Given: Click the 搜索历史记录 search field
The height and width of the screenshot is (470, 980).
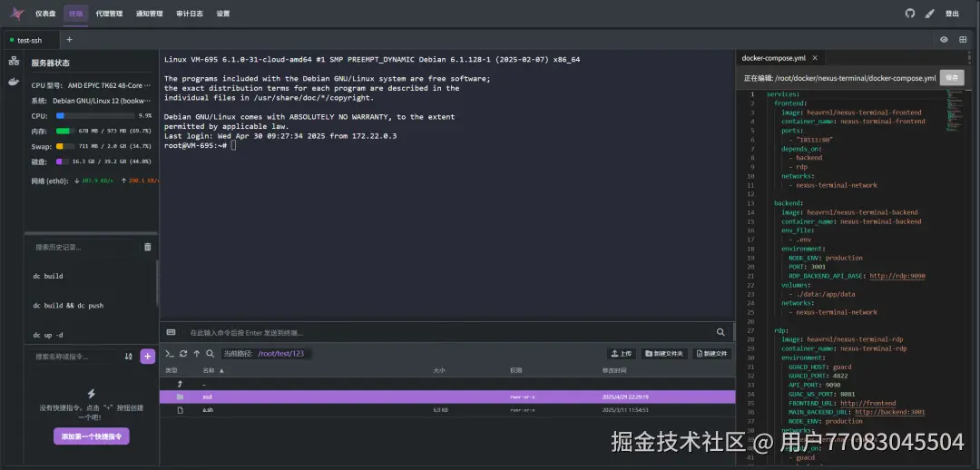Looking at the screenshot, I should pyautogui.click(x=84, y=248).
